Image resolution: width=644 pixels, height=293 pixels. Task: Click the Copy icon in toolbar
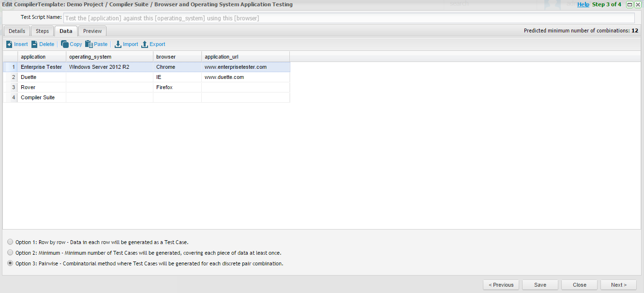pos(65,44)
